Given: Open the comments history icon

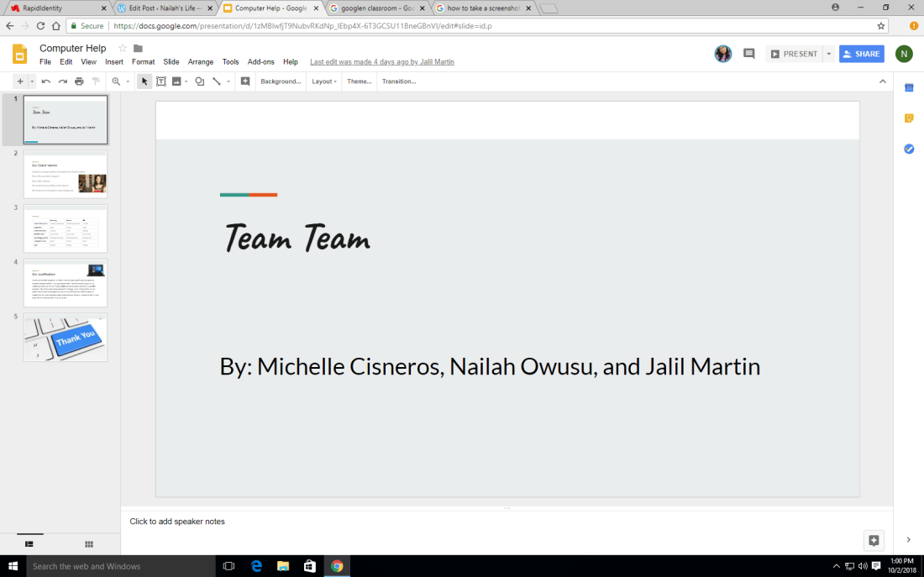Looking at the screenshot, I should [748, 54].
